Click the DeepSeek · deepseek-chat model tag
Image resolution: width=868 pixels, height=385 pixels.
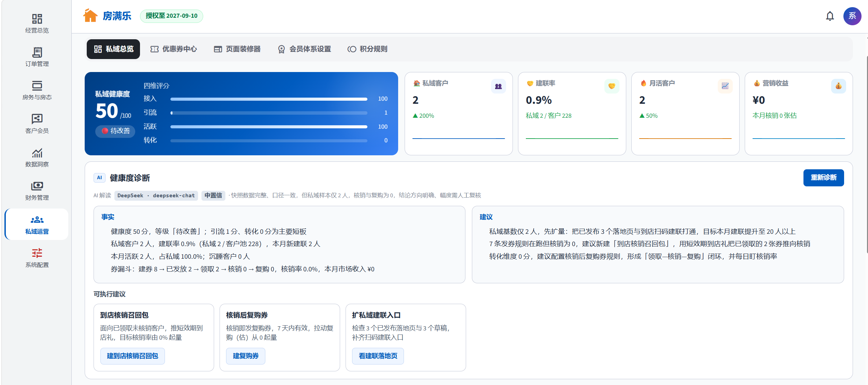156,196
